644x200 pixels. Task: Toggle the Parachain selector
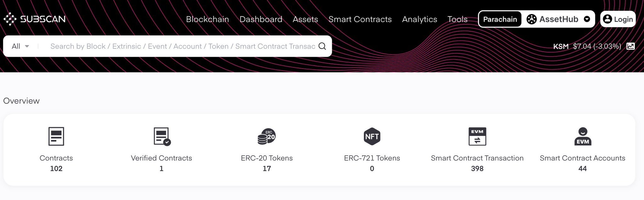500,19
